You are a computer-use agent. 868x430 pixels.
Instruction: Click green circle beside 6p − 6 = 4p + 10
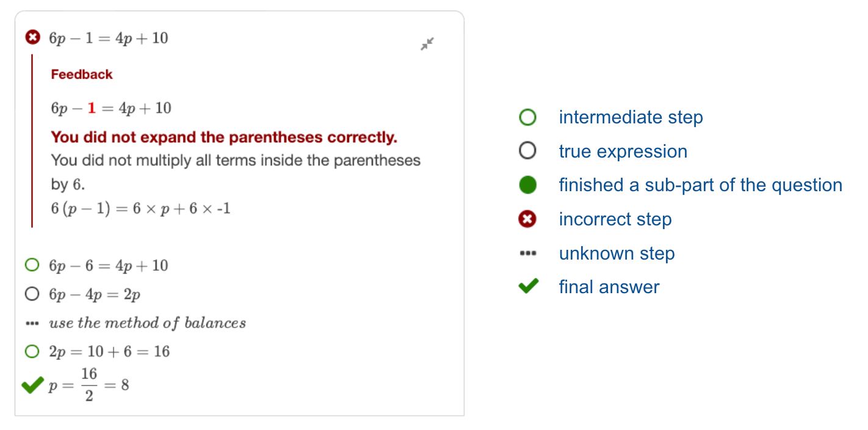tap(32, 265)
